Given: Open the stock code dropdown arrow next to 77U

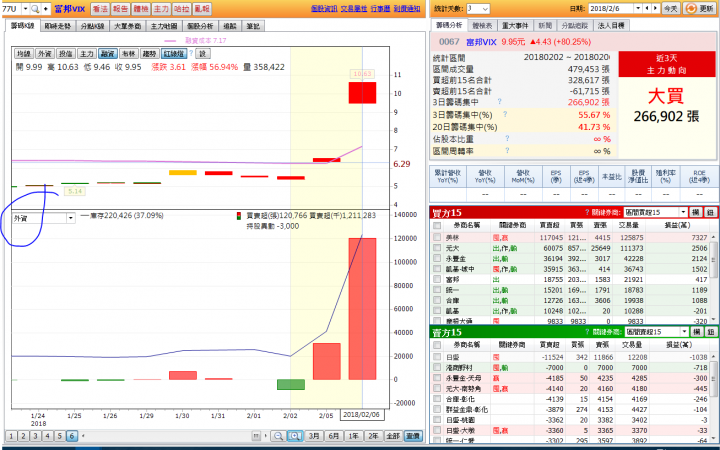Looking at the screenshot, I should (x=25, y=9).
